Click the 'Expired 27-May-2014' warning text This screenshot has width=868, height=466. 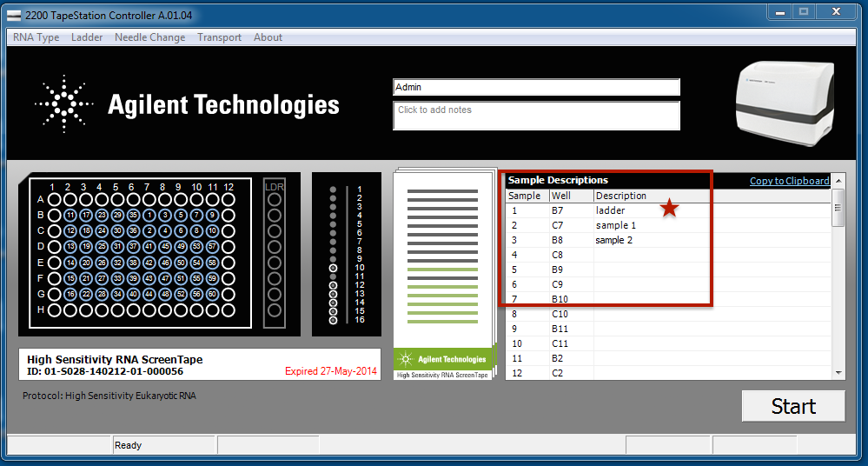330,371
